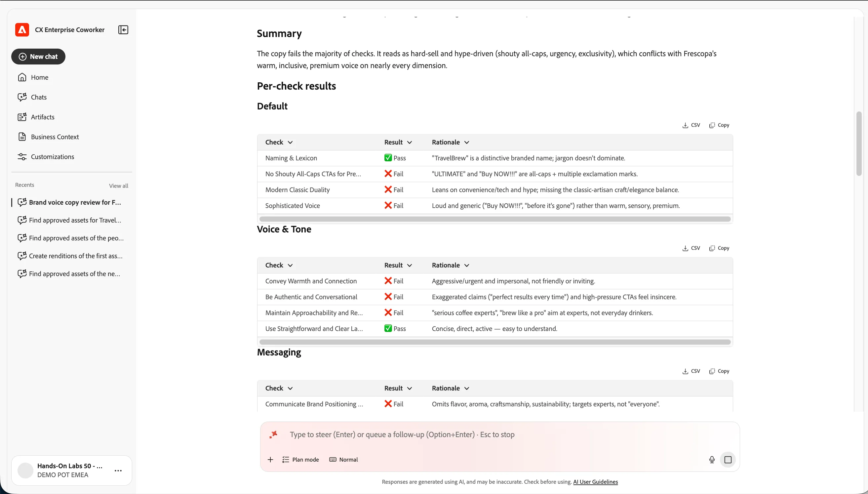The width and height of the screenshot is (868, 494).
Task: Click Voice & Tone table horizontal scrollbar
Action: 495,342
